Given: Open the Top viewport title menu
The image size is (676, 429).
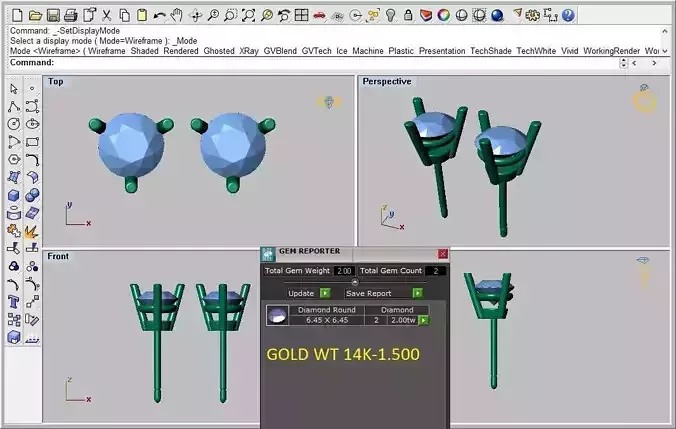Looking at the screenshot, I should [56, 81].
